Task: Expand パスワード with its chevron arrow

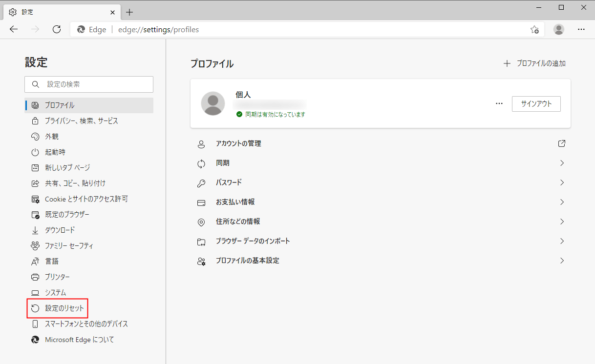Action: click(562, 182)
